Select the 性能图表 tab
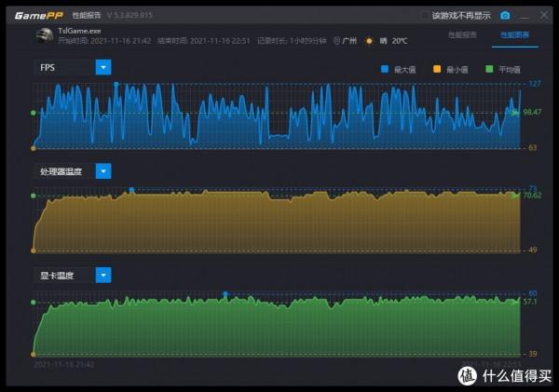 pos(514,34)
